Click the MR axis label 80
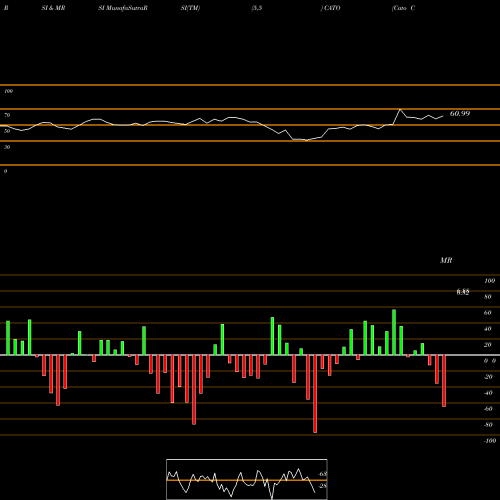The image size is (500, 500). (x=488, y=297)
